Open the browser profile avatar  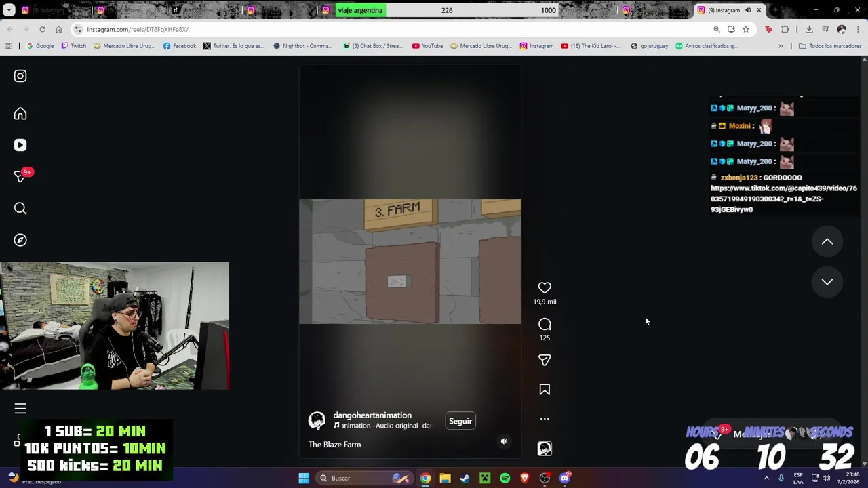(842, 29)
